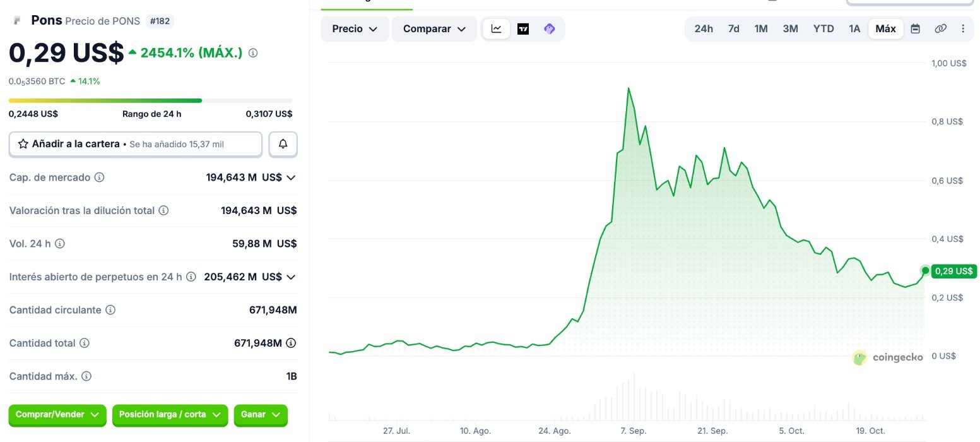The height and width of the screenshot is (442, 980).
Task: Select the 24h time range
Action: (x=704, y=28)
